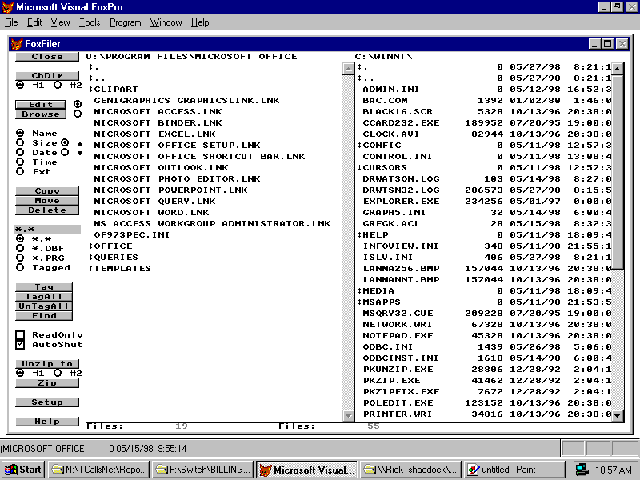
Task: Select Unzip to #2 radio button
Action: [58, 373]
